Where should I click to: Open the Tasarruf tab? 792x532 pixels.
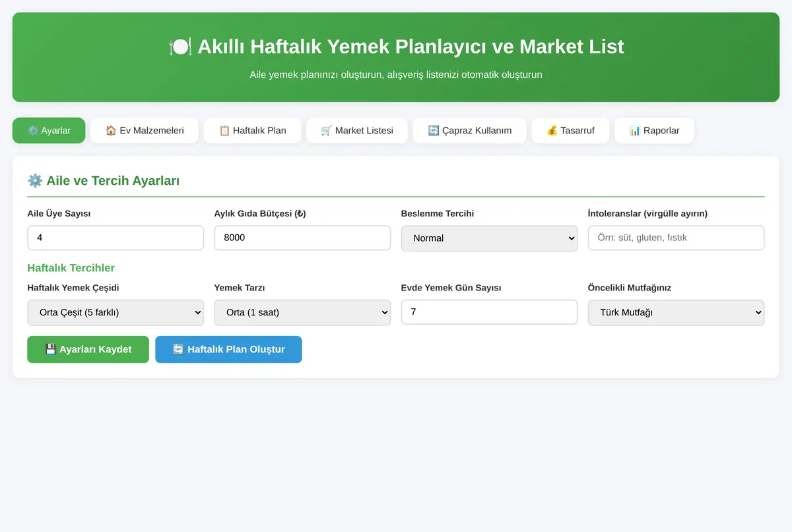(570, 131)
